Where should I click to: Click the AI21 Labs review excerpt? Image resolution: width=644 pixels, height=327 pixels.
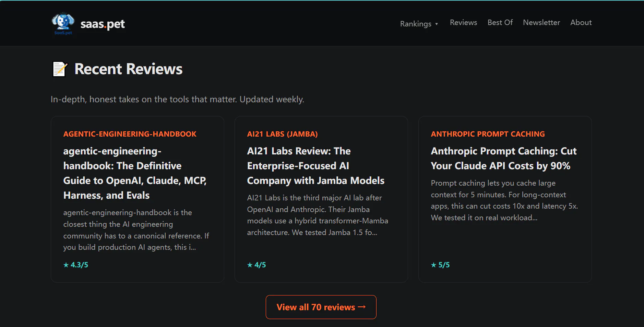[318, 215]
